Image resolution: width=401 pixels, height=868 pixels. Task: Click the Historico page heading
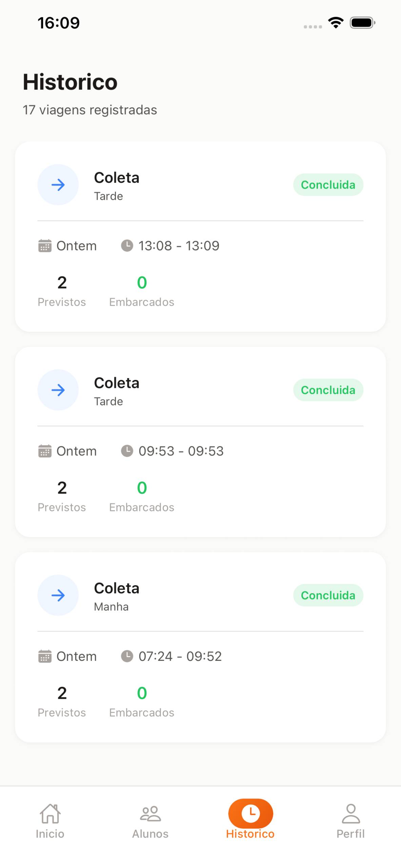(x=70, y=82)
